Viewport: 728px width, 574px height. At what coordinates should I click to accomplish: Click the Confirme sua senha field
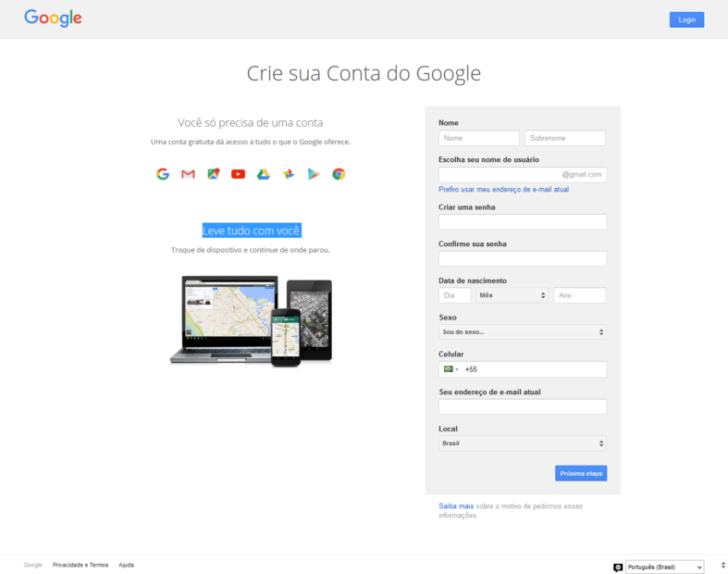tap(523, 258)
